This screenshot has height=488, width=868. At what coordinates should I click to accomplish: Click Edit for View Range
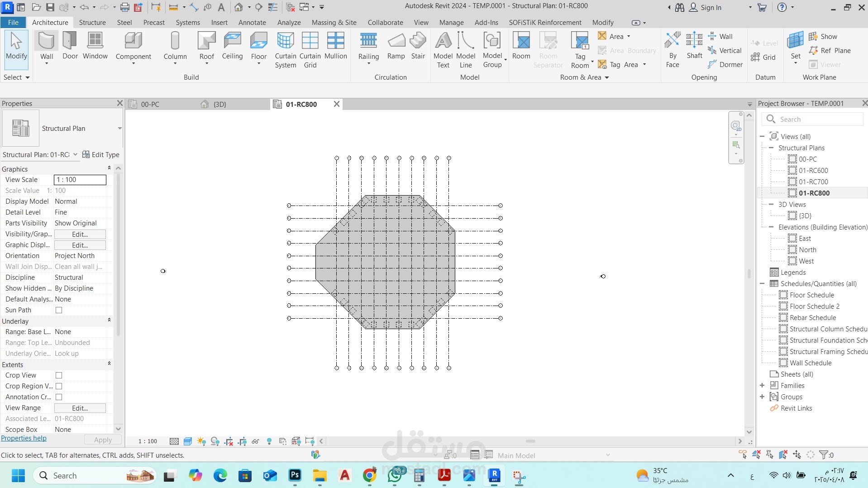[x=80, y=408]
